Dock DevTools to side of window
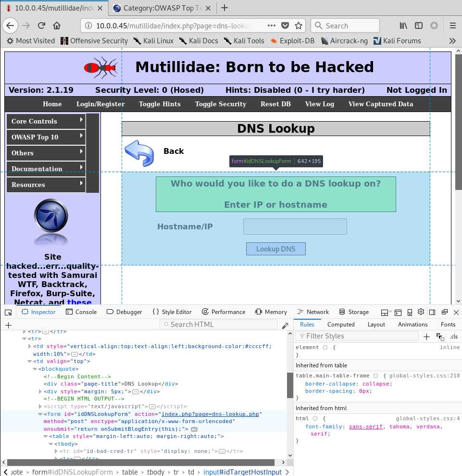This screenshot has width=462, height=476. pos(432,313)
